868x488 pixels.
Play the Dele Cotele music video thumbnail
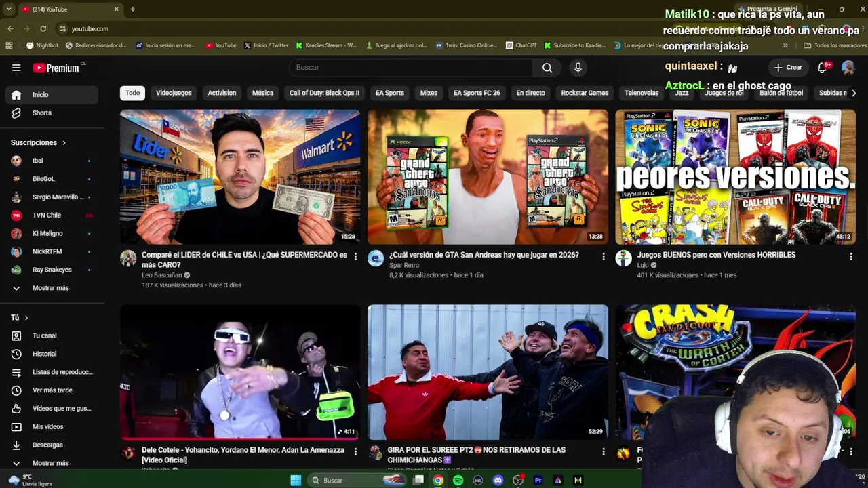[x=240, y=372]
